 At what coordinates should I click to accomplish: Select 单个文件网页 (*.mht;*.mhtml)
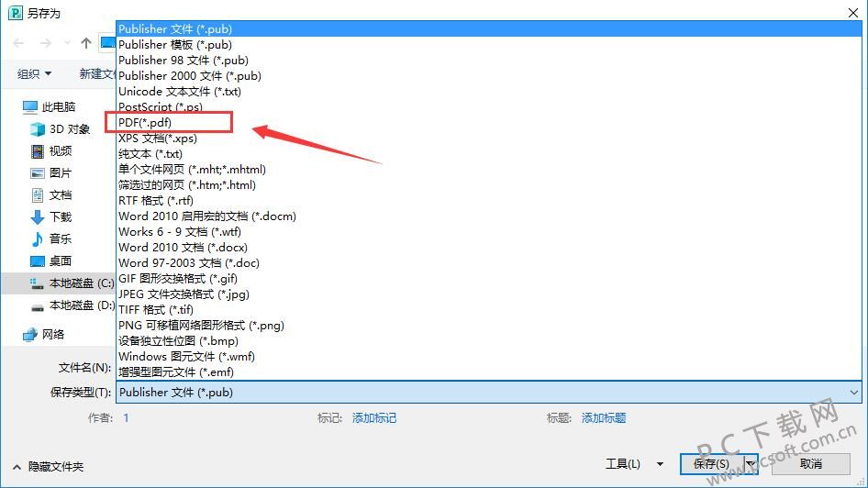489,170
